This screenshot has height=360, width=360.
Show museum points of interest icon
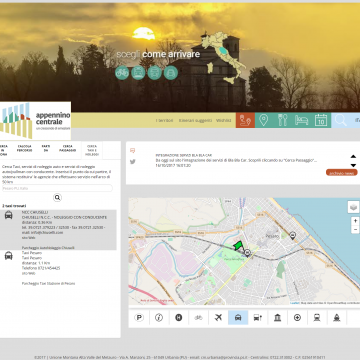tap(277, 318)
